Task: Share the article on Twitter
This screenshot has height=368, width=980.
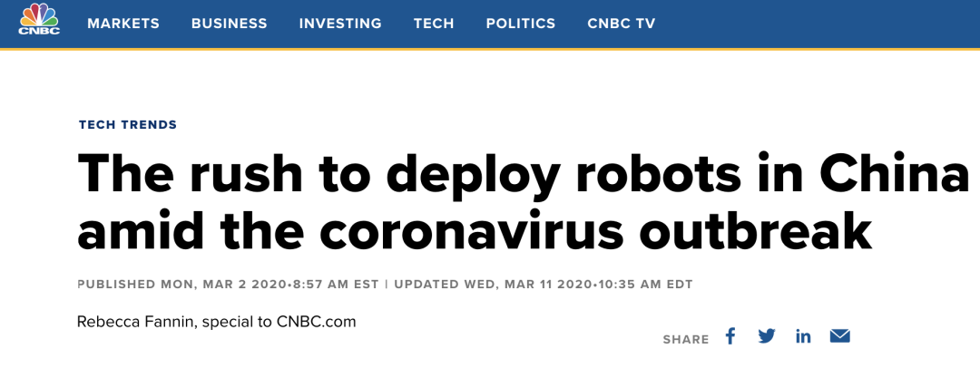Action: [767, 336]
